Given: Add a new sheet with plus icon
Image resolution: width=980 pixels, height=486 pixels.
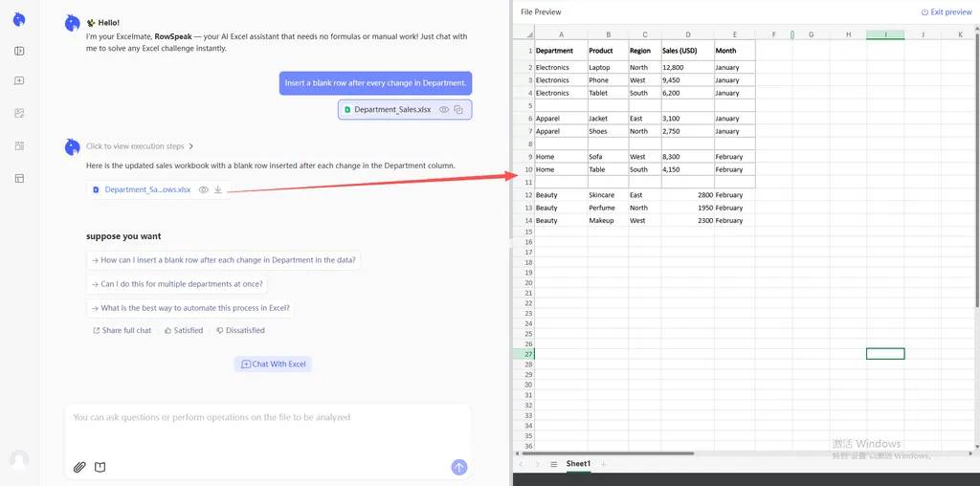Looking at the screenshot, I should (x=603, y=464).
